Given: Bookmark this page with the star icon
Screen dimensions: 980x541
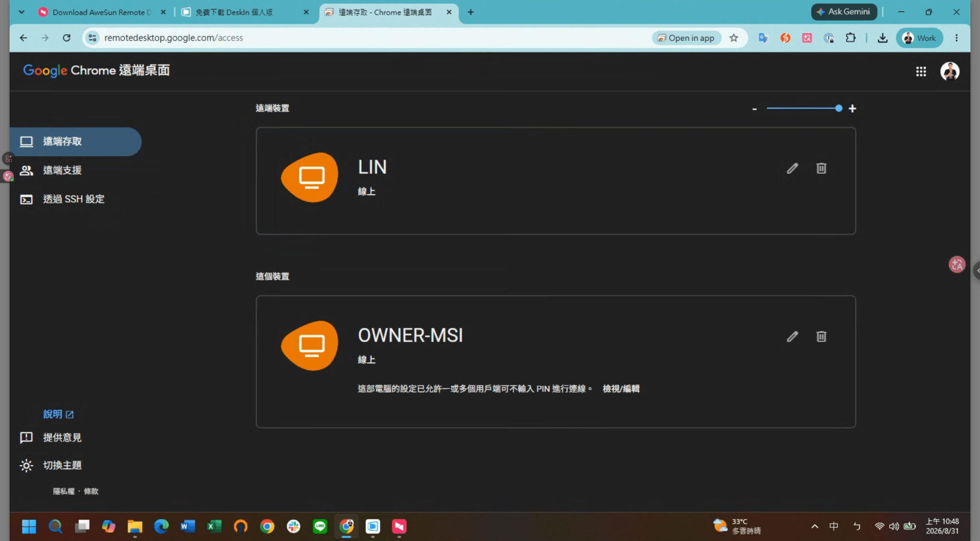Looking at the screenshot, I should point(734,38).
